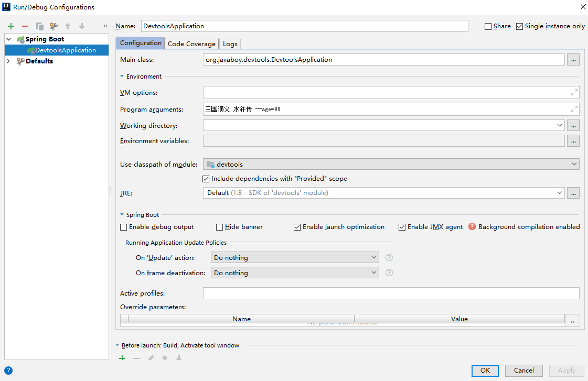Open the On 'Update' action dropdown
Image resolution: width=588 pixels, height=381 pixels.
[294, 257]
